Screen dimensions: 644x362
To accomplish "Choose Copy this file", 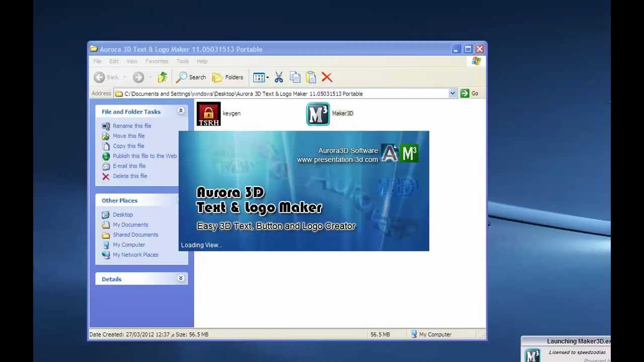I will (x=128, y=146).
